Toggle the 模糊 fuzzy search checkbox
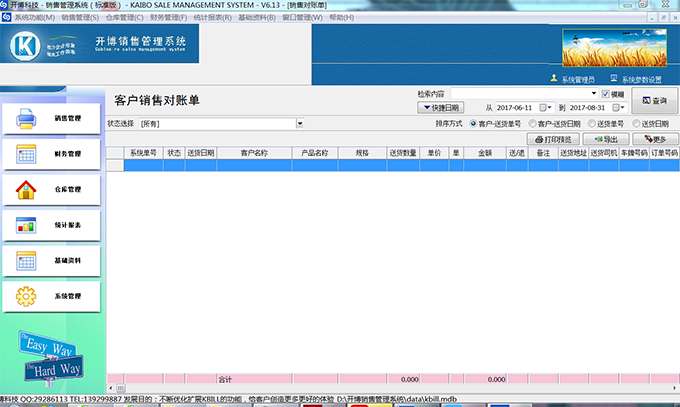The width and height of the screenshot is (680, 407). click(605, 93)
